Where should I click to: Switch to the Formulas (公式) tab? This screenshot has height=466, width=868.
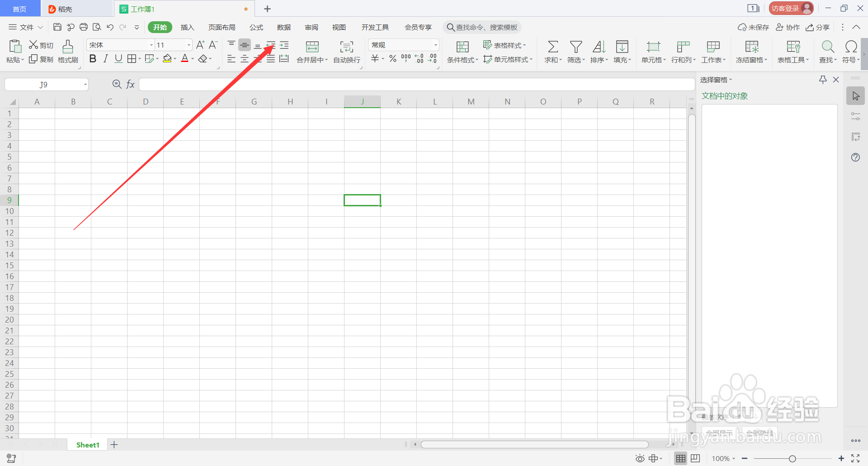click(256, 27)
